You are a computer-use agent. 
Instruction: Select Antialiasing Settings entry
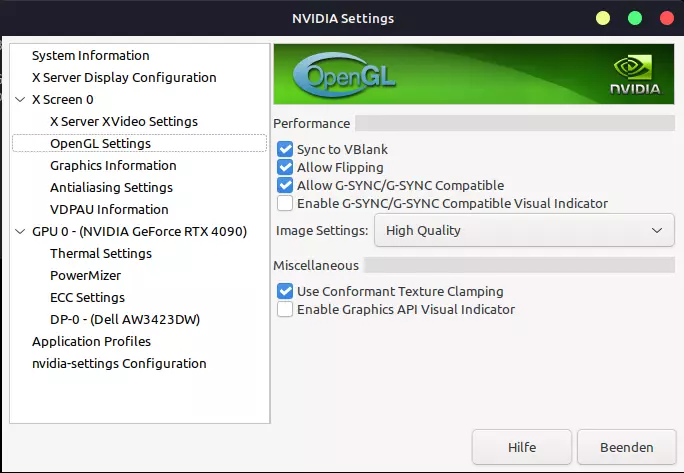(111, 187)
